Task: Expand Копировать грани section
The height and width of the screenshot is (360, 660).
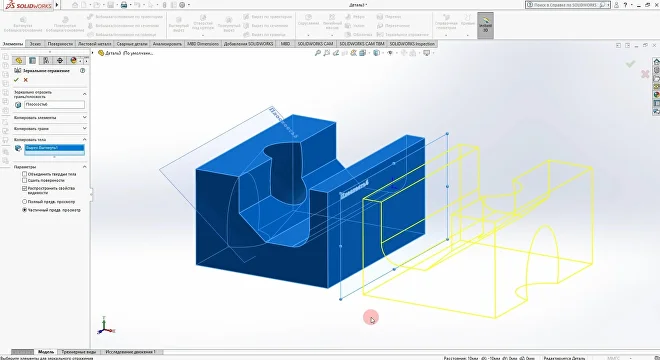Action: coord(85,128)
